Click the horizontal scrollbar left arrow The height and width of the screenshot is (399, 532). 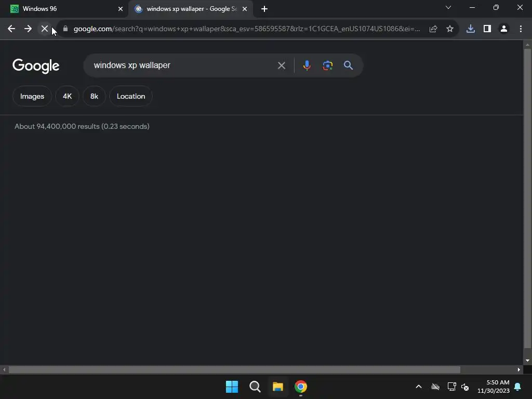4,369
